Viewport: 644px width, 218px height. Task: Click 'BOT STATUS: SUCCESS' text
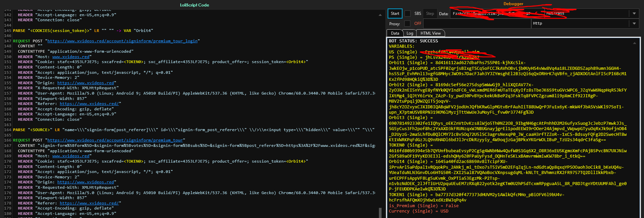tap(414, 41)
